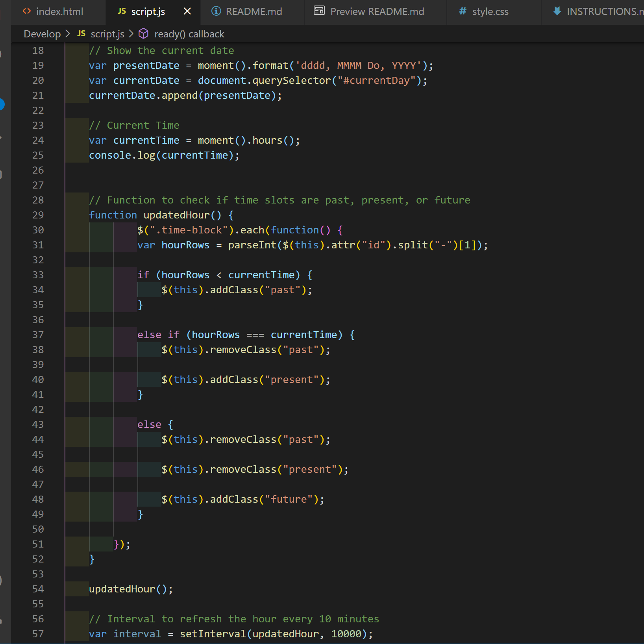Click addClass("present") on line 40
This screenshot has width=644, height=644.
point(267,380)
